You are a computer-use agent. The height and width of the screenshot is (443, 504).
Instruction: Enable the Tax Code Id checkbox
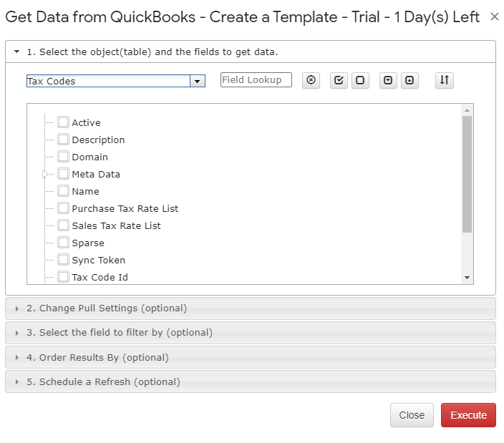(x=63, y=277)
